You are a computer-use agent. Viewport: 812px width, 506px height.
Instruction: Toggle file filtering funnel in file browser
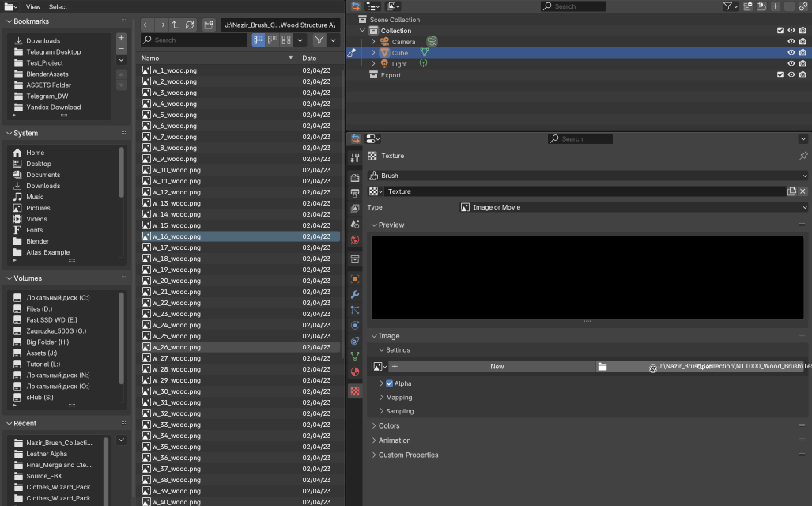(319, 40)
